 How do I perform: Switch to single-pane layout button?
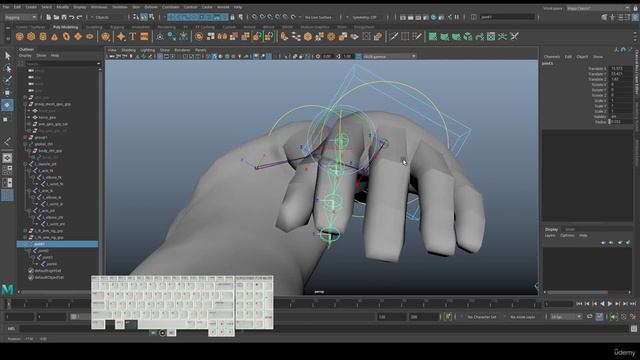coord(7,158)
